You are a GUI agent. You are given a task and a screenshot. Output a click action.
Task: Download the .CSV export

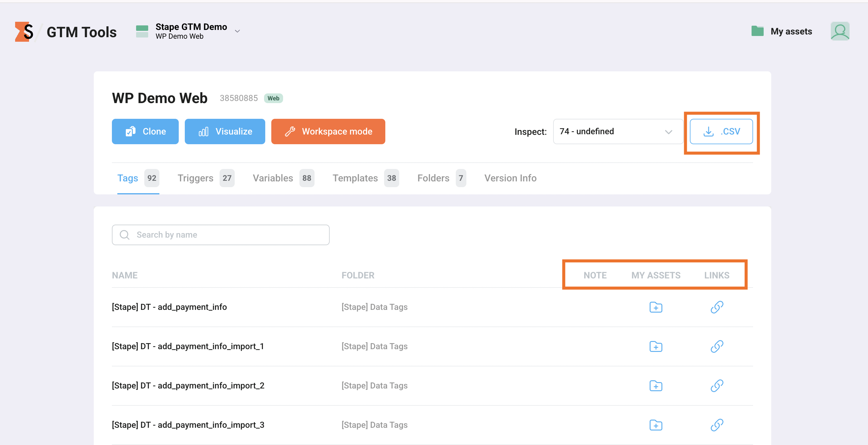tap(721, 132)
